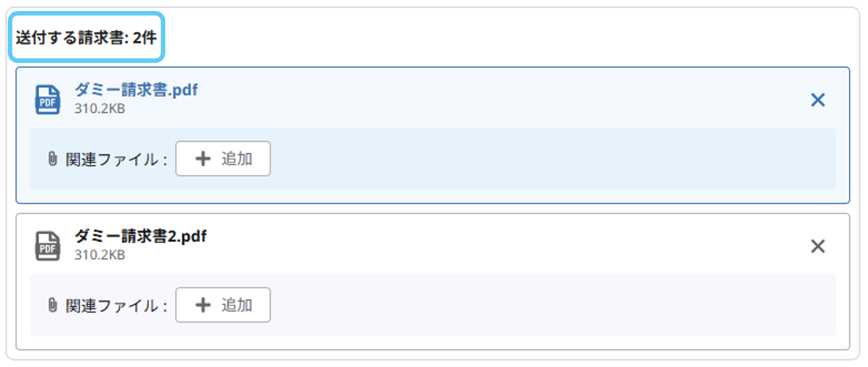Click the plus icon in ダミー請求書2.pdf's 追加 button
The image size is (868, 367).
(203, 305)
